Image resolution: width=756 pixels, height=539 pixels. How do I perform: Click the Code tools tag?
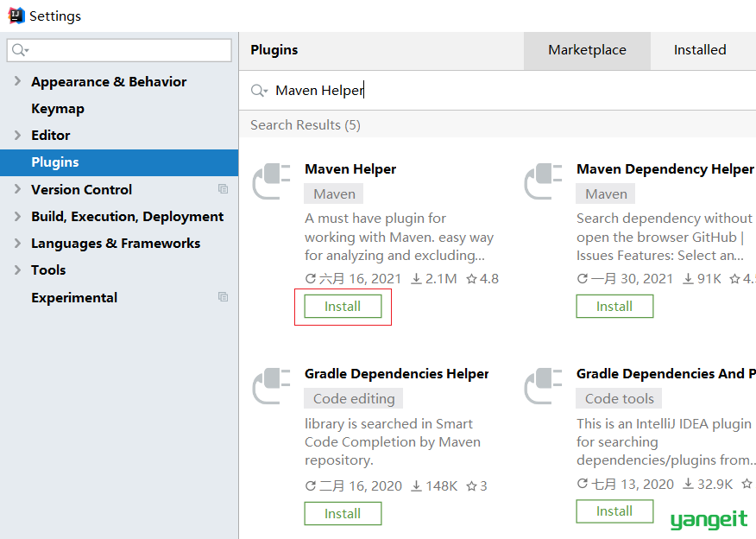pos(619,398)
